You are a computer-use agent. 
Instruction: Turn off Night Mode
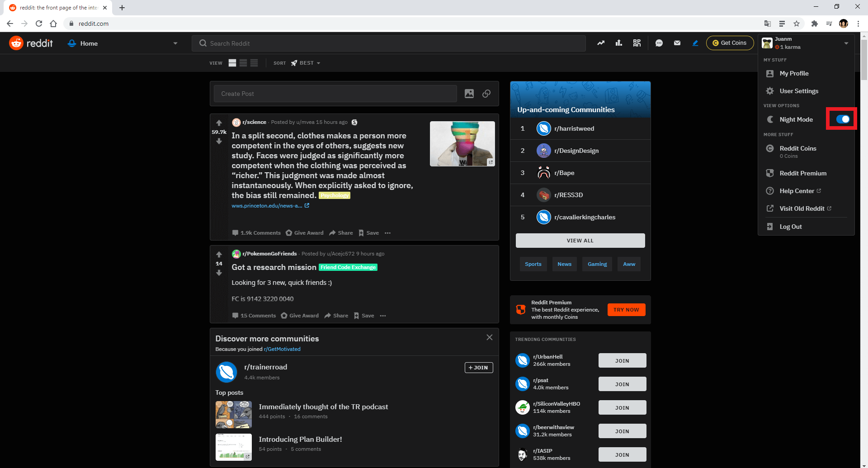click(842, 119)
